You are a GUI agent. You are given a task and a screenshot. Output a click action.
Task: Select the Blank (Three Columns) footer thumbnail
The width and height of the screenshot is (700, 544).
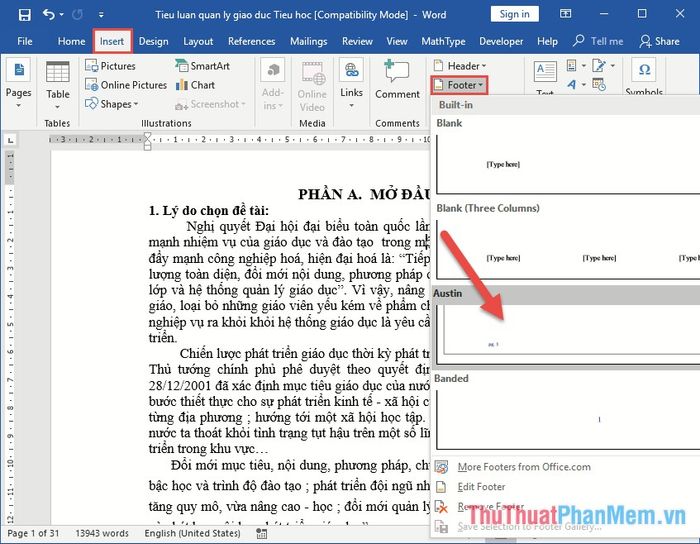pyautogui.click(x=568, y=249)
